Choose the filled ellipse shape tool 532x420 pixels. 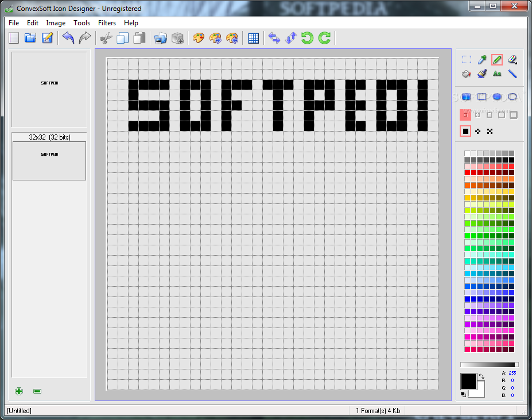(497, 97)
